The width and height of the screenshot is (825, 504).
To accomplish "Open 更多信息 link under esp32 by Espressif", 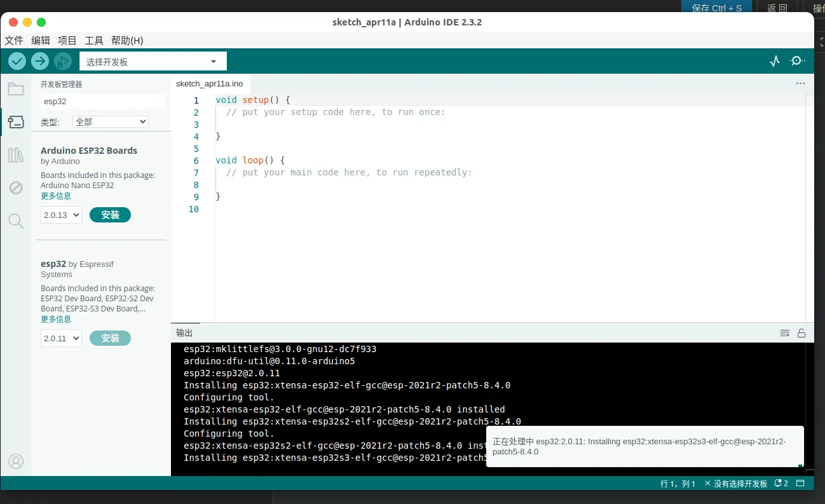I will point(56,319).
